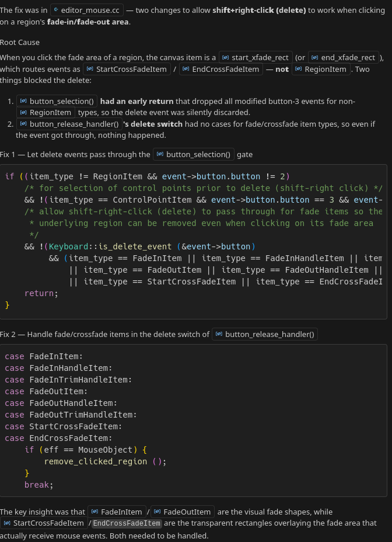Click button_selection() chip in Fix 1 heading
The width and height of the screenshot is (392, 542).
194,155
